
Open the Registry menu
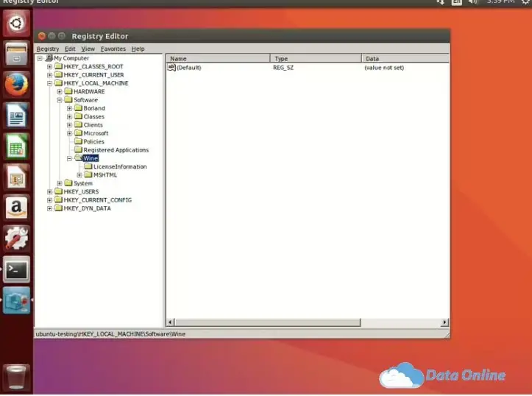[48, 49]
